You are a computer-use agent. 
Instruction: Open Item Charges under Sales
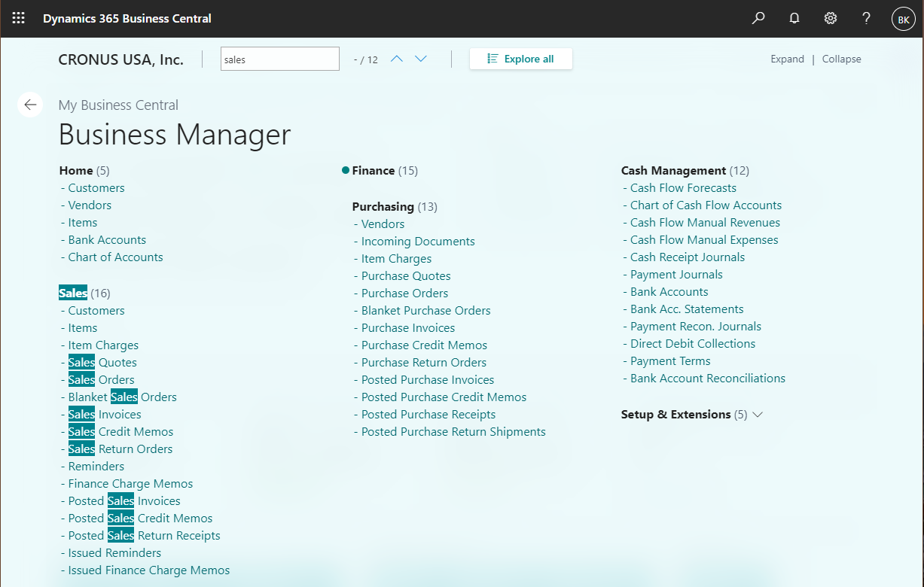[x=103, y=345]
